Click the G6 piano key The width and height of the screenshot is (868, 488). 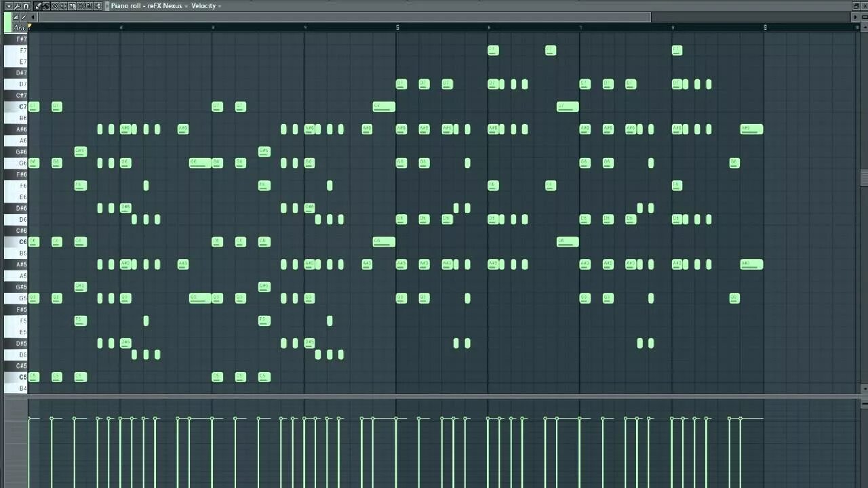tap(15, 163)
